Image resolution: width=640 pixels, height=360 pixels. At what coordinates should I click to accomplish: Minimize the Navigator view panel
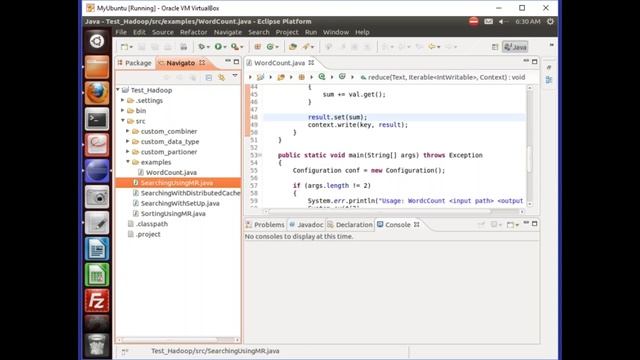[x=228, y=62]
